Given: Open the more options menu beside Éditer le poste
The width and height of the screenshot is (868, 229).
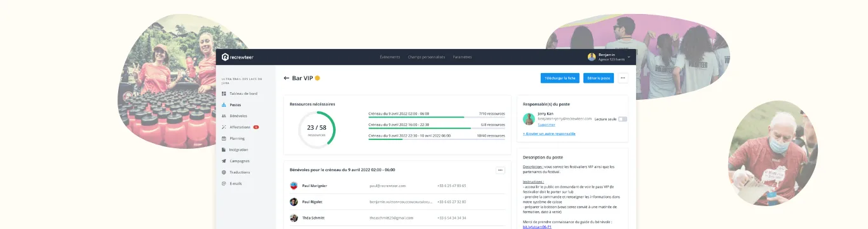Looking at the screenshot, I should tap(623, 78).
